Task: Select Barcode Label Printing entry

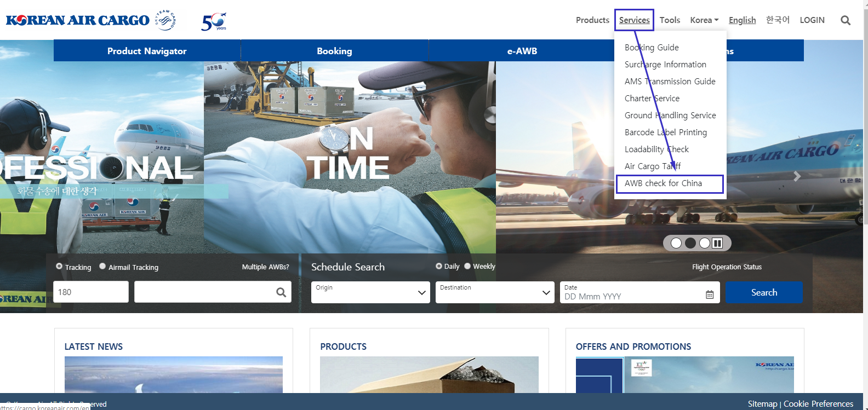Action: point(666,132)
